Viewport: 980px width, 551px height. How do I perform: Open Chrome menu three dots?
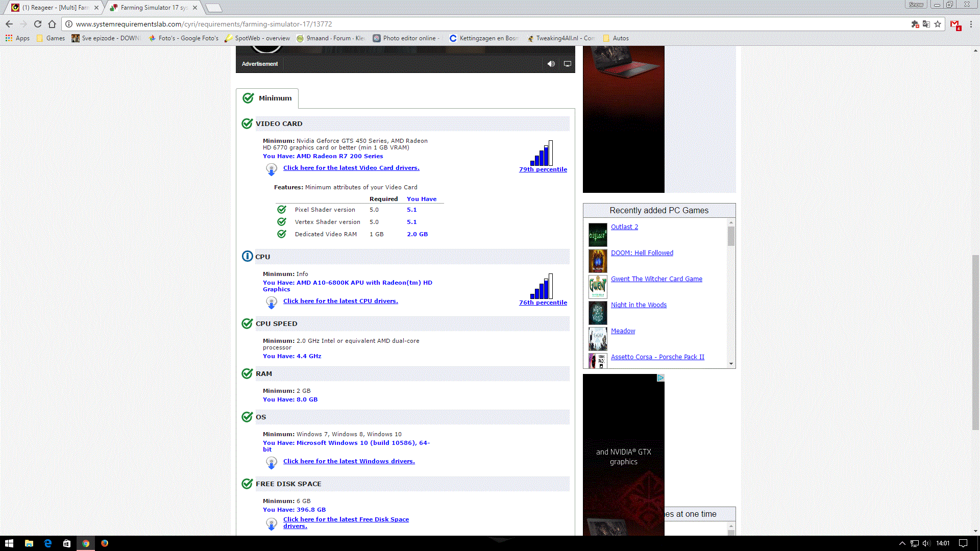tap(971, 24)
